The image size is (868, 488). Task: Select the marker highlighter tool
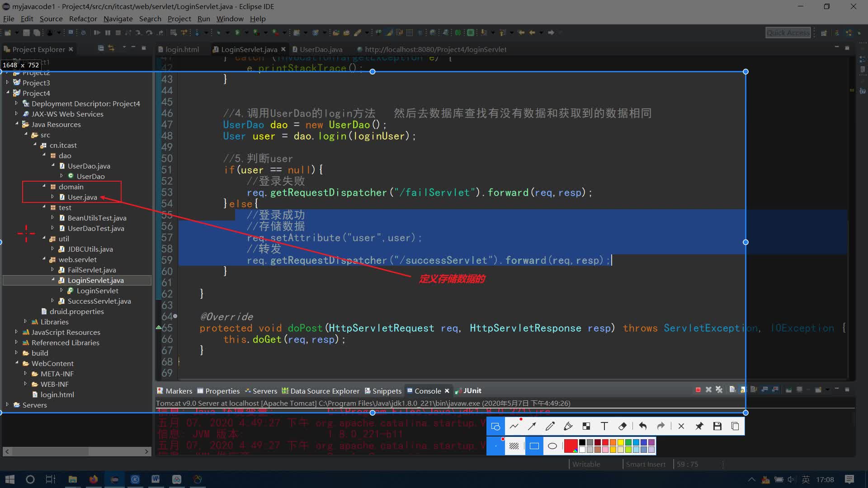pos(568,426)
